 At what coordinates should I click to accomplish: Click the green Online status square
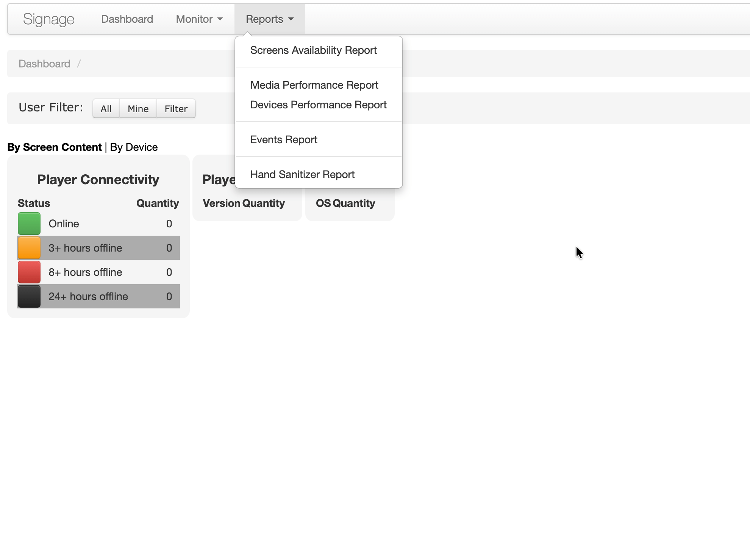29,224
